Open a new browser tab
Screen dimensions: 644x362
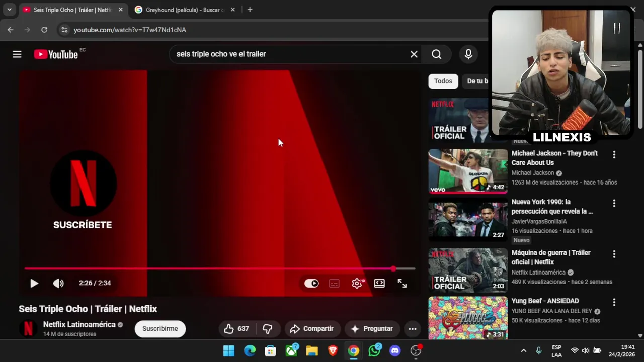click(250, 10)
